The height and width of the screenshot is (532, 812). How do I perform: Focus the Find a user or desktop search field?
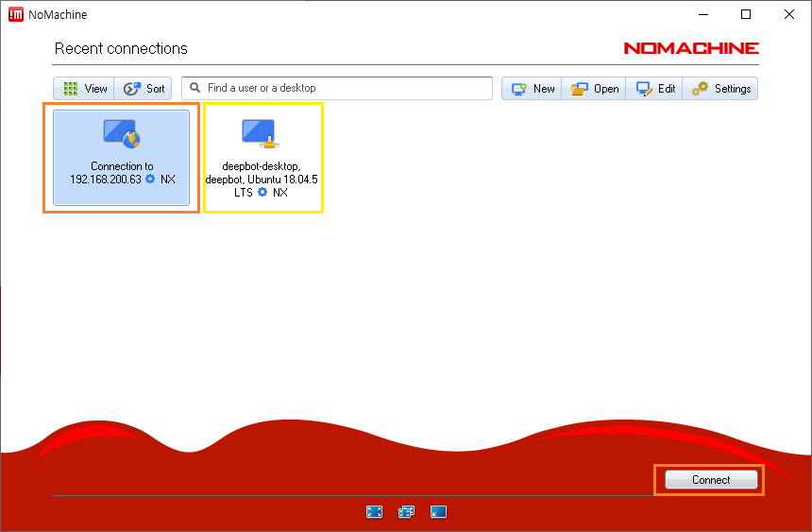(x=337, y=88)
